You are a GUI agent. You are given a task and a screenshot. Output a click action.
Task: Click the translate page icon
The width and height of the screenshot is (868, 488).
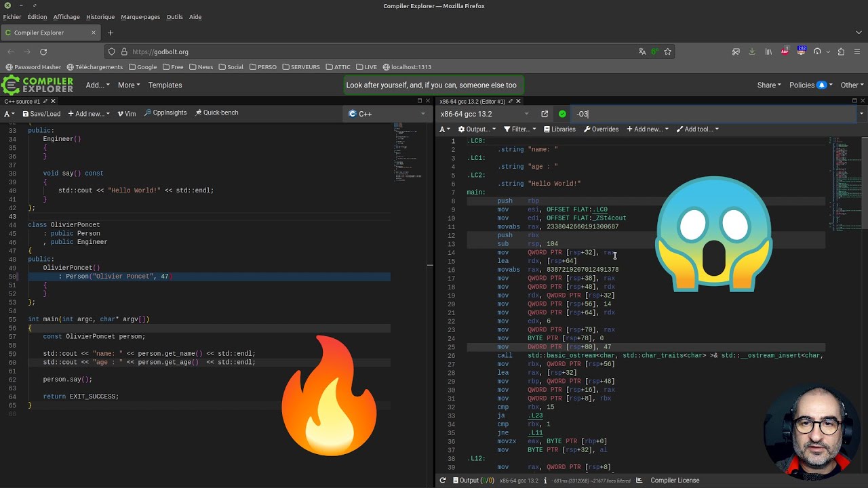tap(642, 52)
